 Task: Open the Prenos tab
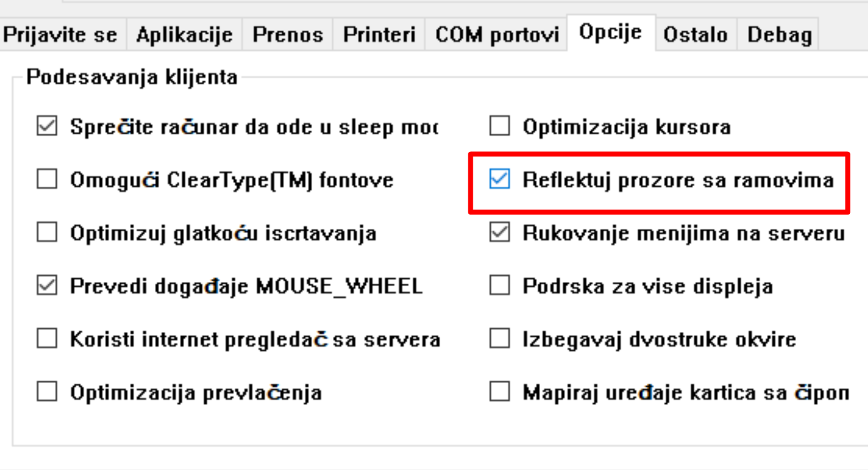[287, 34]
